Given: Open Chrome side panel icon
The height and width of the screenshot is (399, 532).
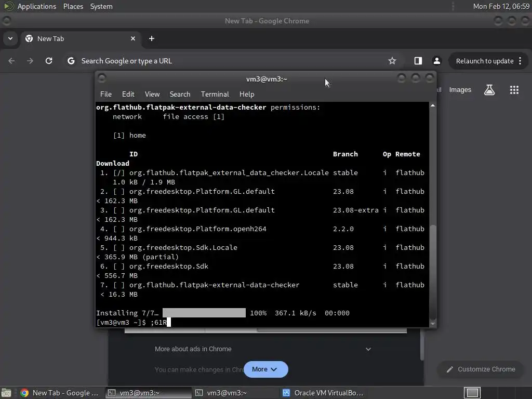Looking at the screenshot, I should coord(418,61).
